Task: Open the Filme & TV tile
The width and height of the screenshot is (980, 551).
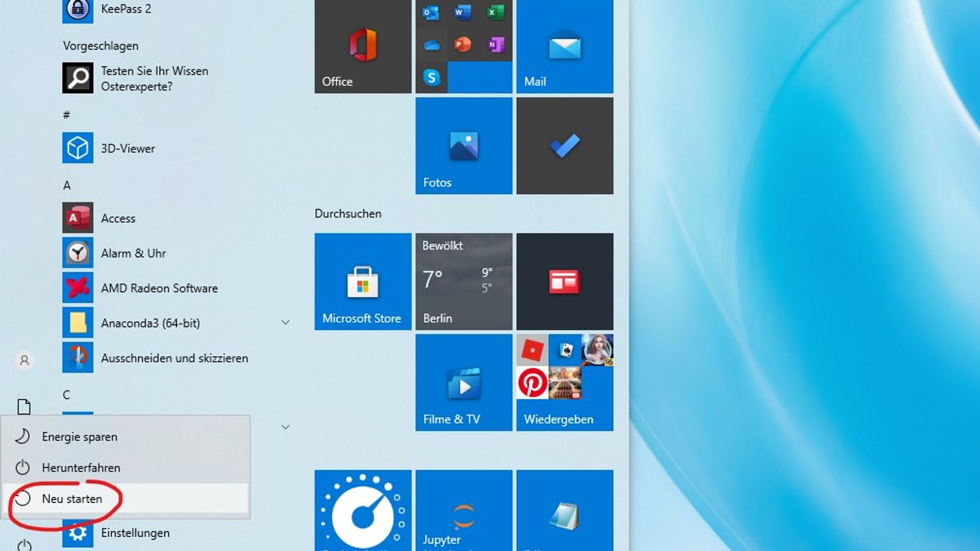Action: click(x=464, y=382)
